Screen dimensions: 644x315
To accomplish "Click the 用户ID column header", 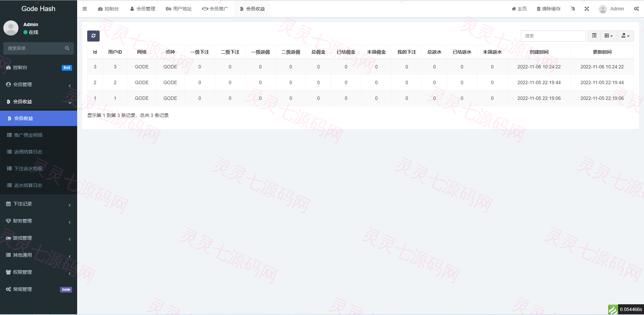I will (x=115, y=52).
